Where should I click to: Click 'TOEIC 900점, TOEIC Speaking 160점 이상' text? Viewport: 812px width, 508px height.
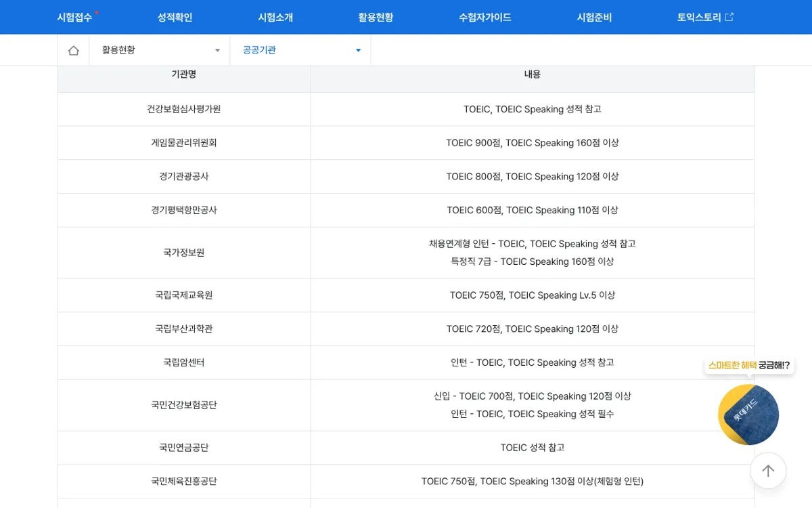tap(533, 143)
